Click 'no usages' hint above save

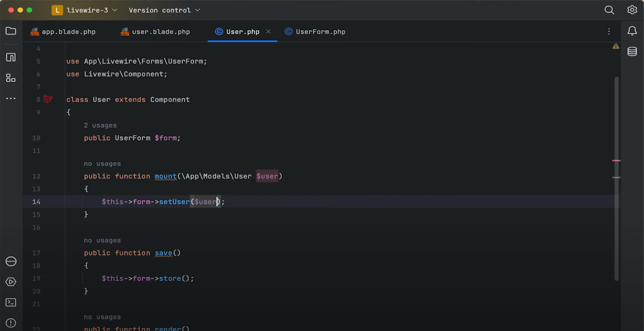[102, 241]
